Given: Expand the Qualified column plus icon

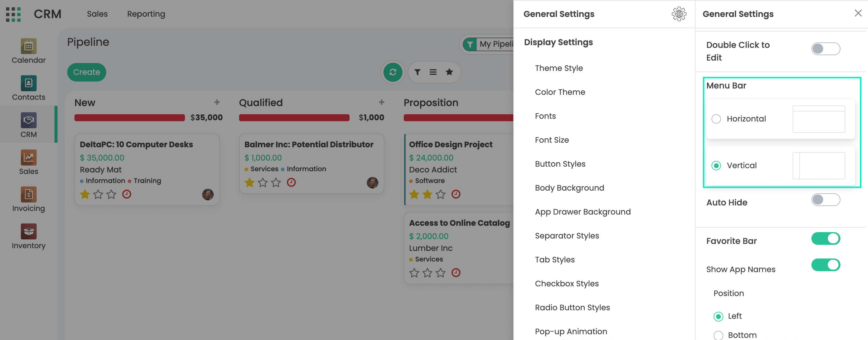Looking at the screenshot, I should 381,102.
